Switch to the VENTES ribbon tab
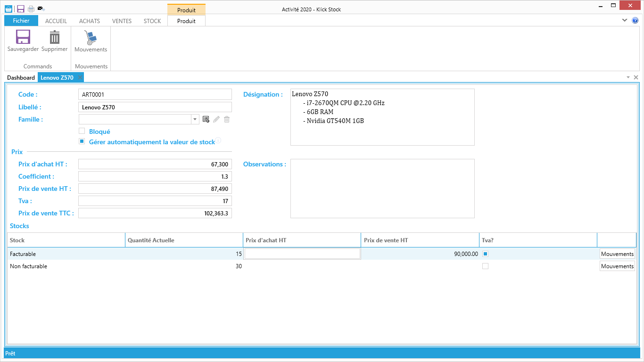This screenshot has height=362, width=644. (122, 21)
